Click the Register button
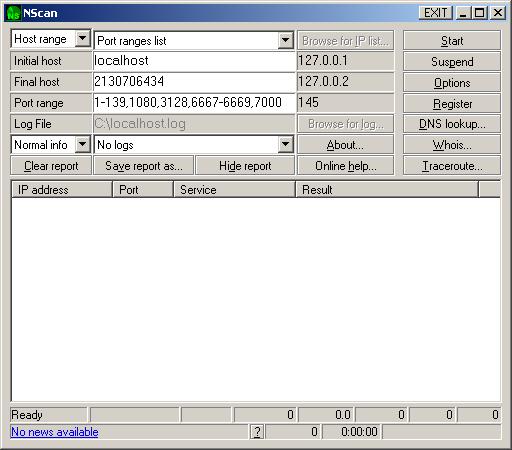 pos(452,104)
